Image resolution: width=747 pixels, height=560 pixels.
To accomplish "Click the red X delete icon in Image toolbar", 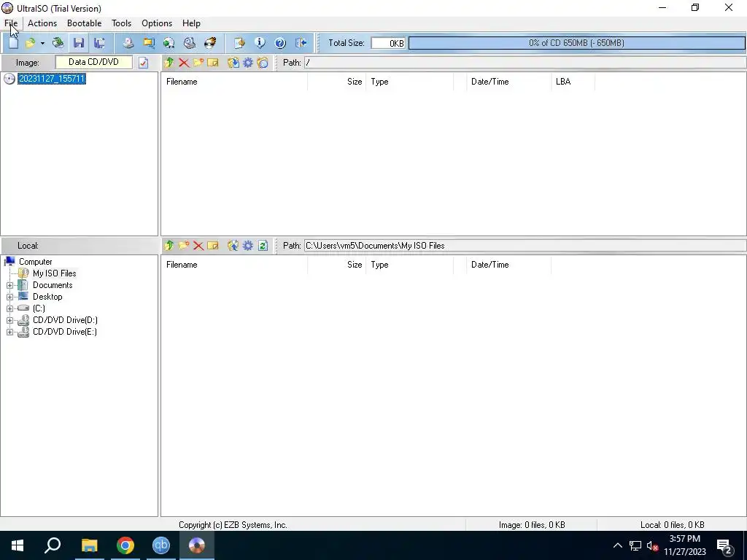I will click(x=183, y=63).
